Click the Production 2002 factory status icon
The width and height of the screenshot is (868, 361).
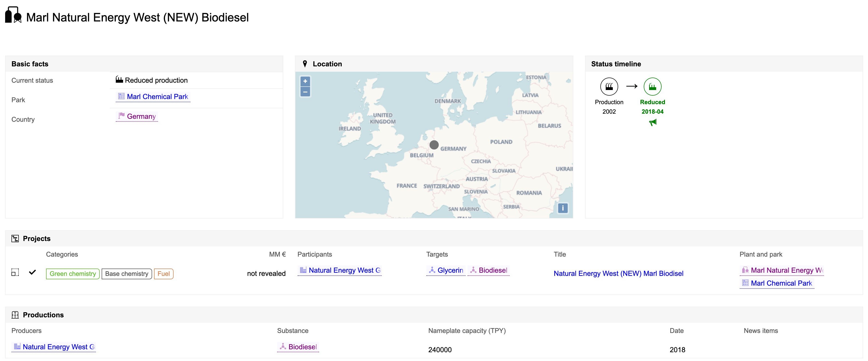(x=609, y=87)
